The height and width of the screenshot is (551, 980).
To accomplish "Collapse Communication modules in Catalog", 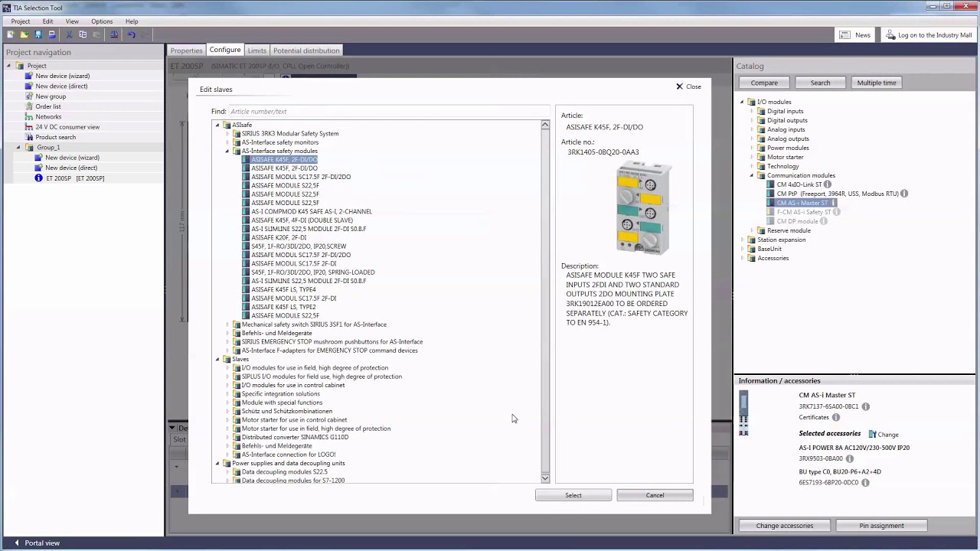I will pos(752,175).
